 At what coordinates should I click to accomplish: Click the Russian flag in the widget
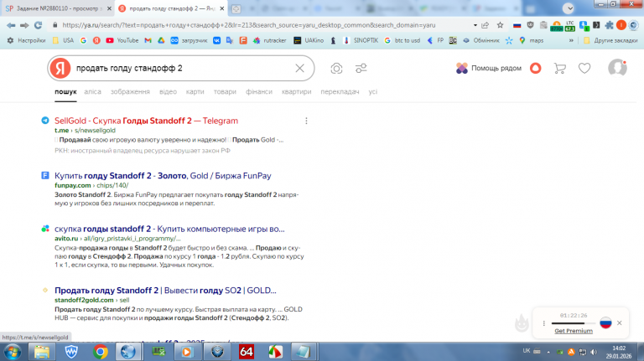[605, 322]
